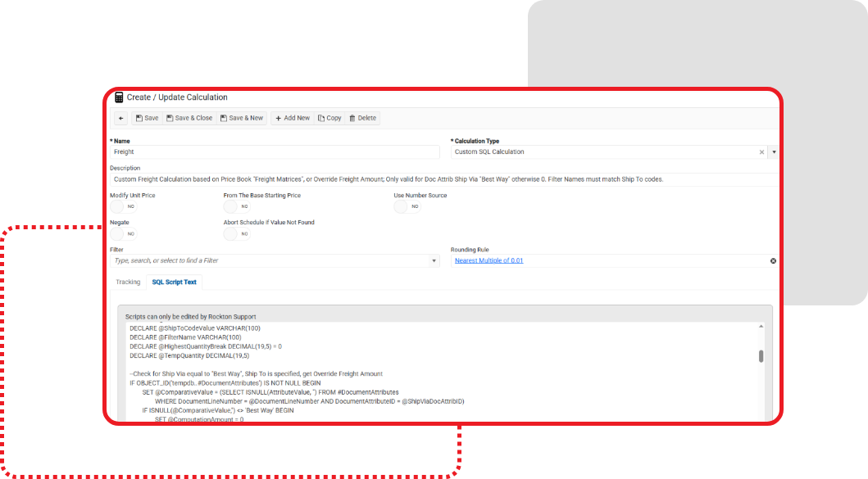This screenshot has width=868, height=479.
Task: Switch to the Tracking tab
Action: tap(128, 282)
